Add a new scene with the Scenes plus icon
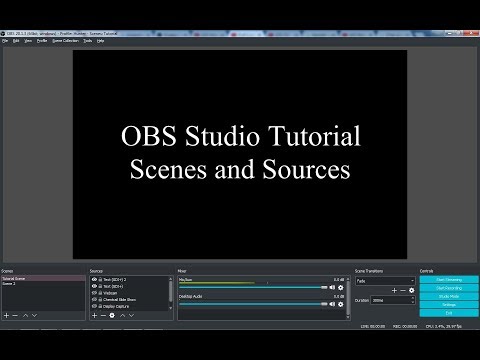Image resolution: width=480 pixels, height=360 pixels. [6, 315]
